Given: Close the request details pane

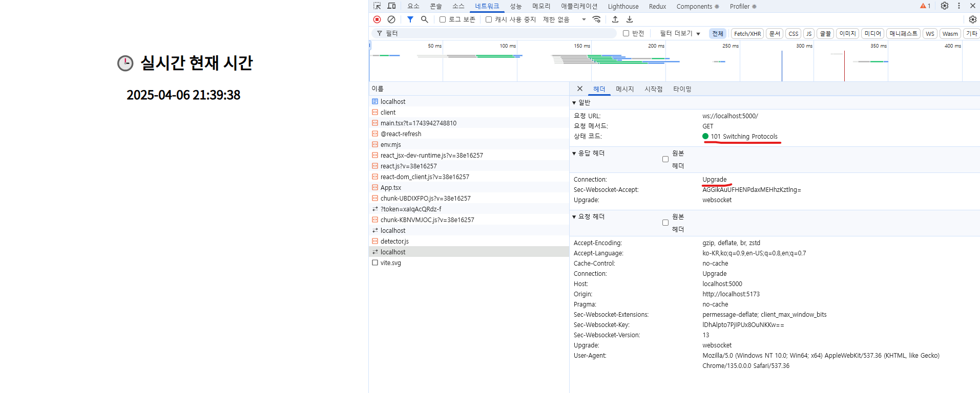Looking at the screenshot, I should [x=580, y=89].
